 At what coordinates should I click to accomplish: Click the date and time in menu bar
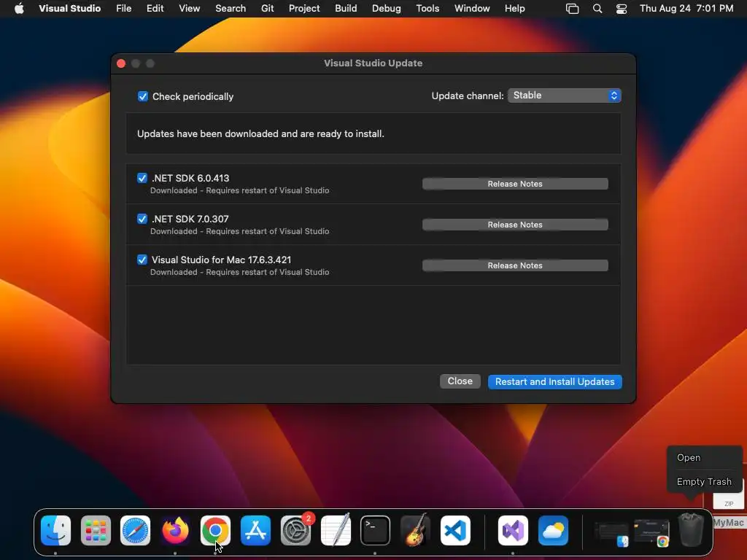click(x=686, y=8)
